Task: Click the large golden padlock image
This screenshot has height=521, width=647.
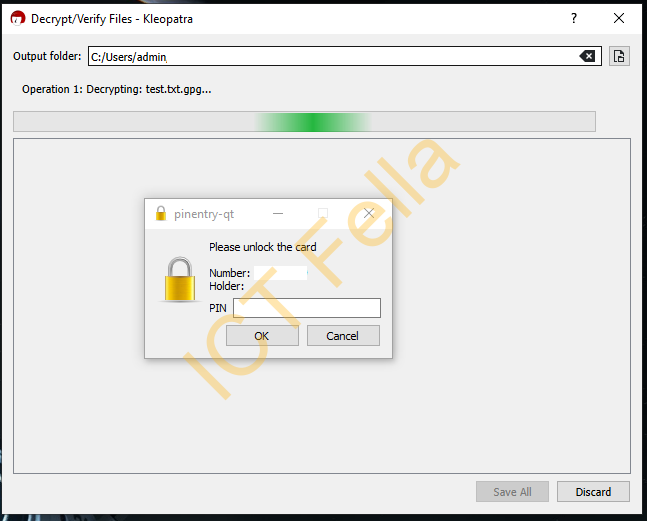Action: point(180,279)
